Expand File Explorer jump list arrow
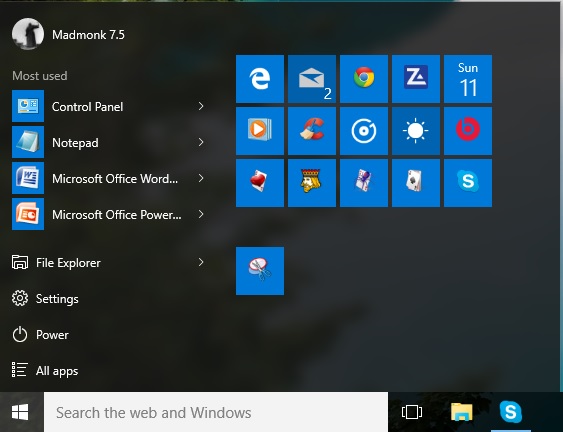The image size is (563, 432). (201, 263)
